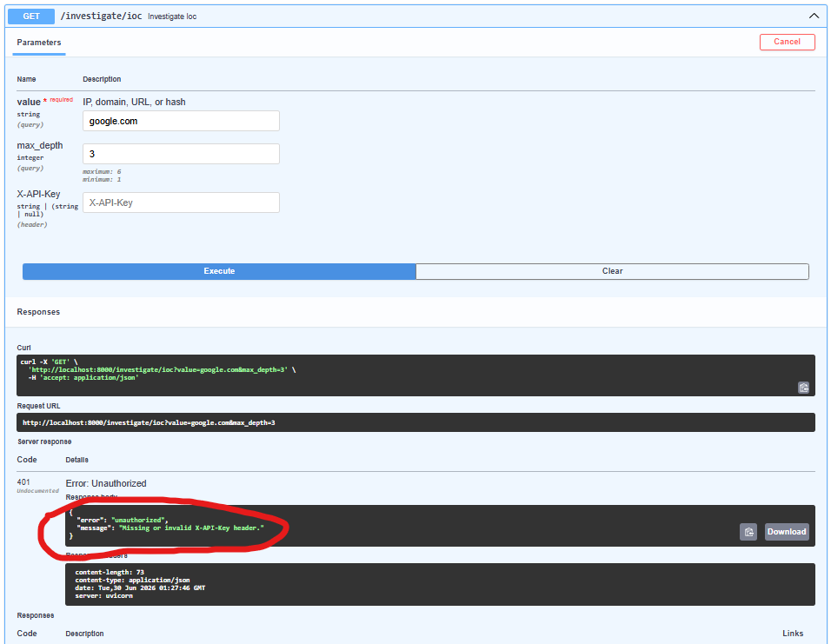The height and width of the screenshot is (644, 831).
Task: Click the 'maximum: 6' constraint text
Action: tap(102, 172)
